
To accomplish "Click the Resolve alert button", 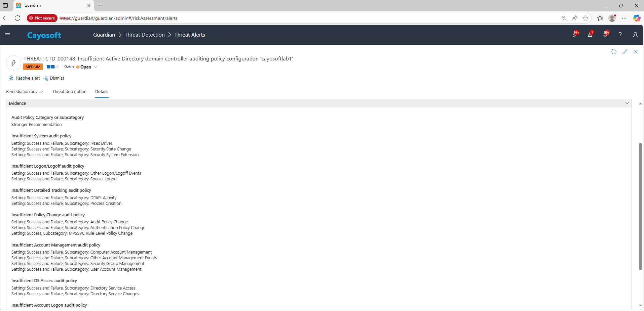I will [25, 78].
